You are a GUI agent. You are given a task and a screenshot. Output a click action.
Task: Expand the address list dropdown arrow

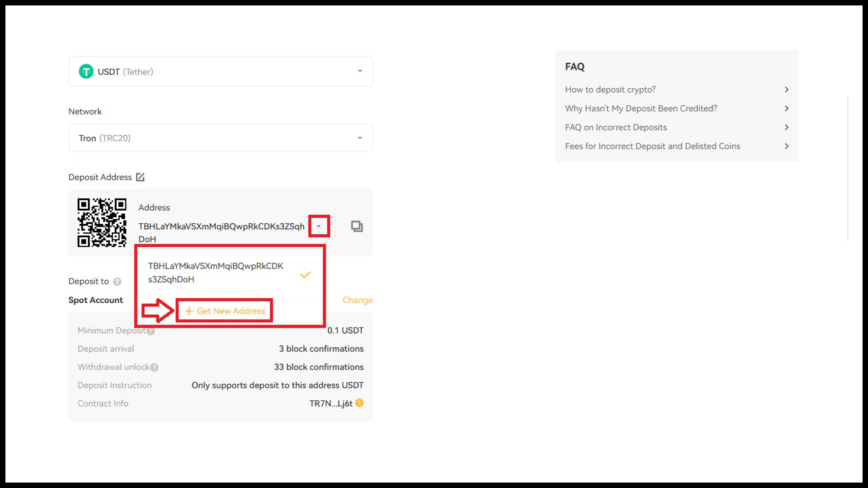tap(319, 226)
